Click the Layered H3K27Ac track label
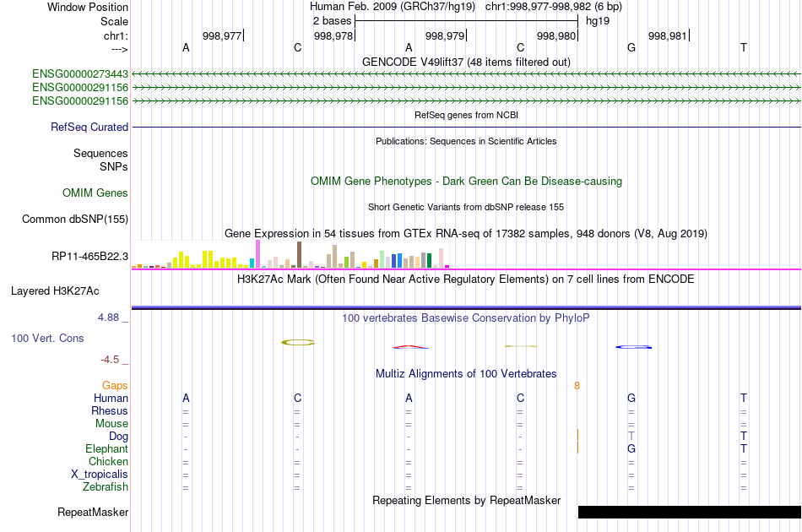 point(55,291)
